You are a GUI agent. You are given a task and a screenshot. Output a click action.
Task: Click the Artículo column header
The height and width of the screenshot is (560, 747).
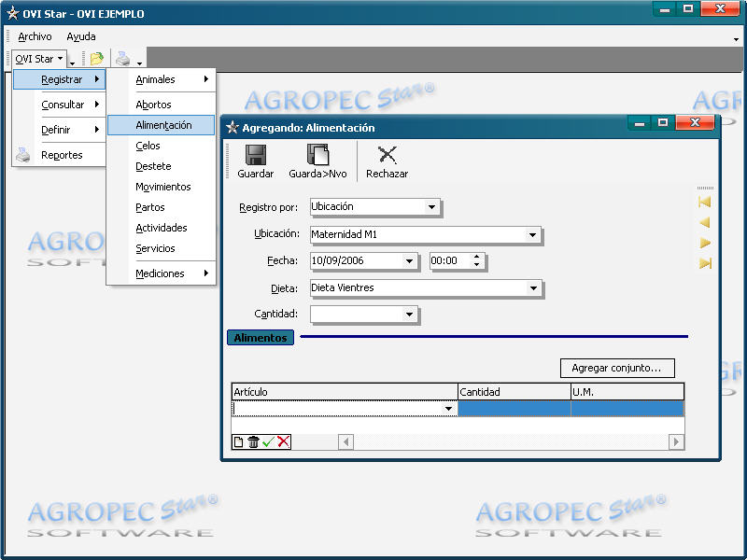[x=345, y=392]
